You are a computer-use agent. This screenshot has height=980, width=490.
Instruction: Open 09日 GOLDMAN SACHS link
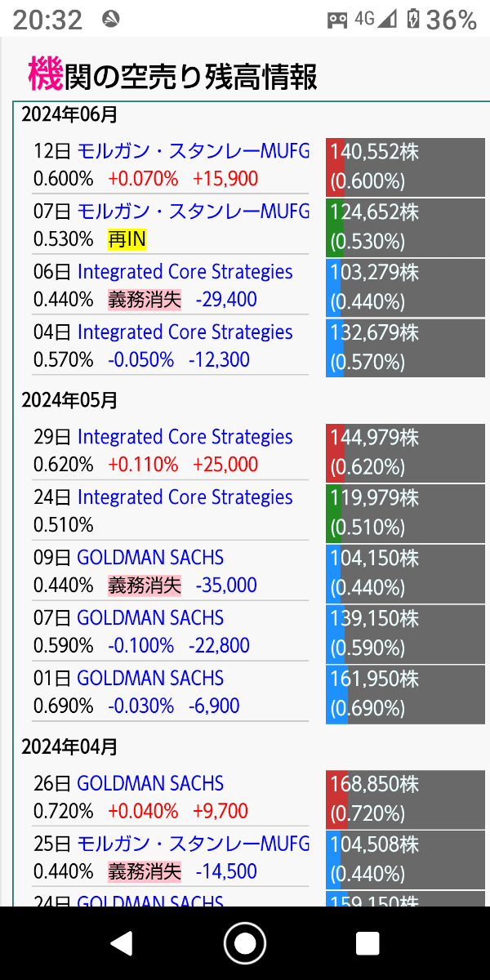coord(150,558)
